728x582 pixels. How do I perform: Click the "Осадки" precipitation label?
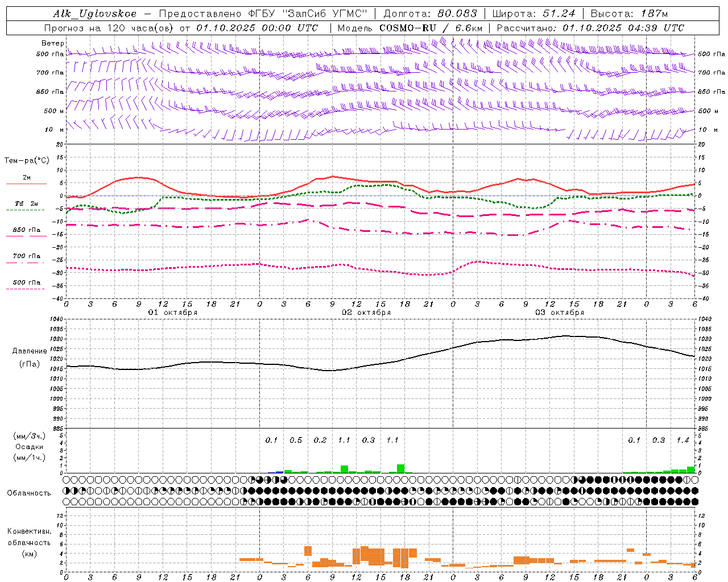coord(30,447)
